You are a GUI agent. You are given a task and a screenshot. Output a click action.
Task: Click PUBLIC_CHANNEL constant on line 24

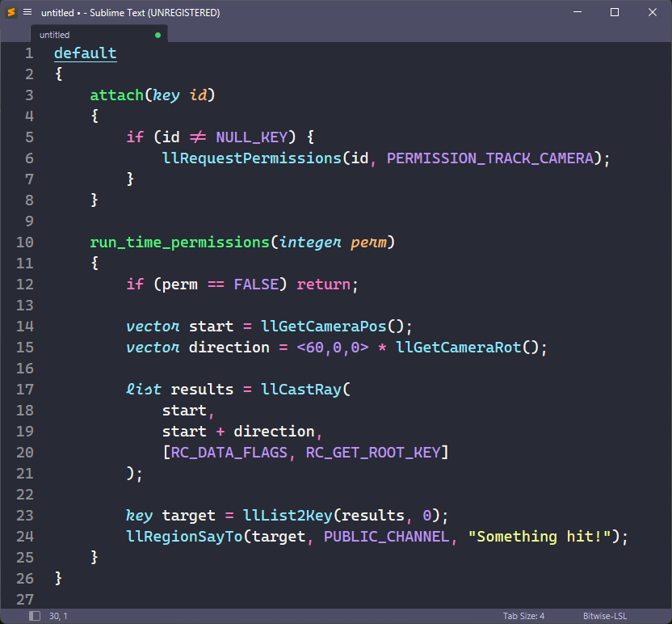point(387,537)
